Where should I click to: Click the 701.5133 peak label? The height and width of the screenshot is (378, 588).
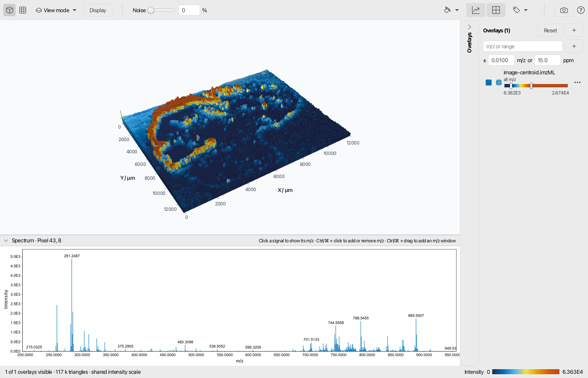[x=311, y=339]
